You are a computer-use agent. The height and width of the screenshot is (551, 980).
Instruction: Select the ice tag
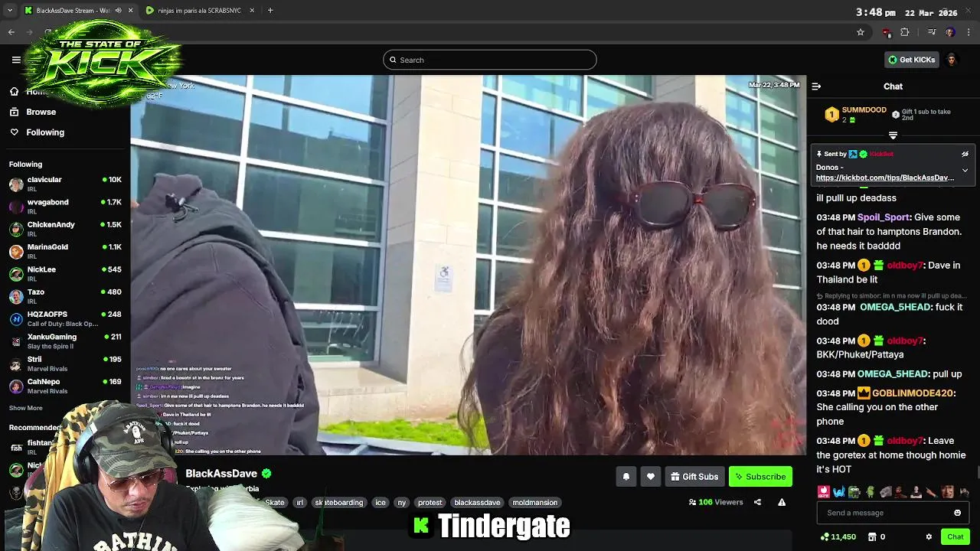381,503
